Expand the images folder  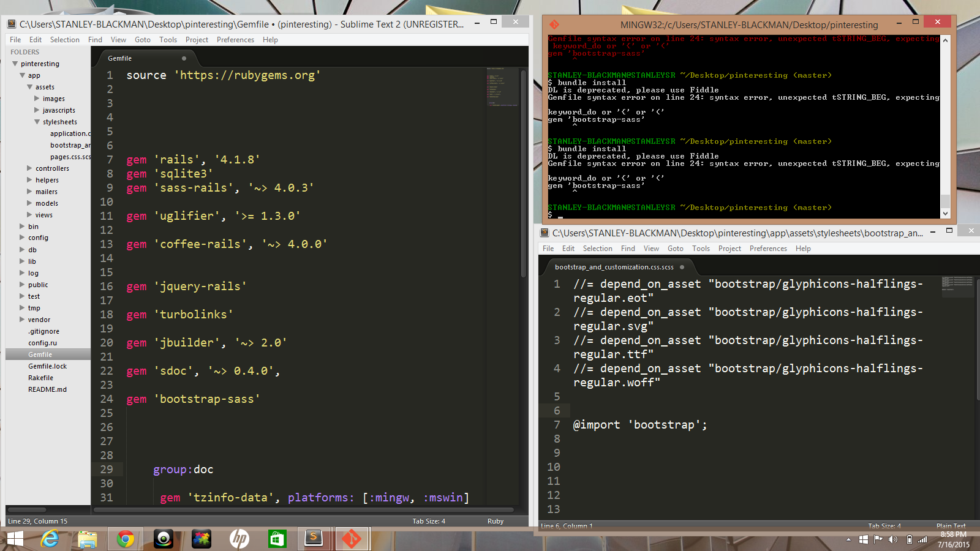point(37,99)
